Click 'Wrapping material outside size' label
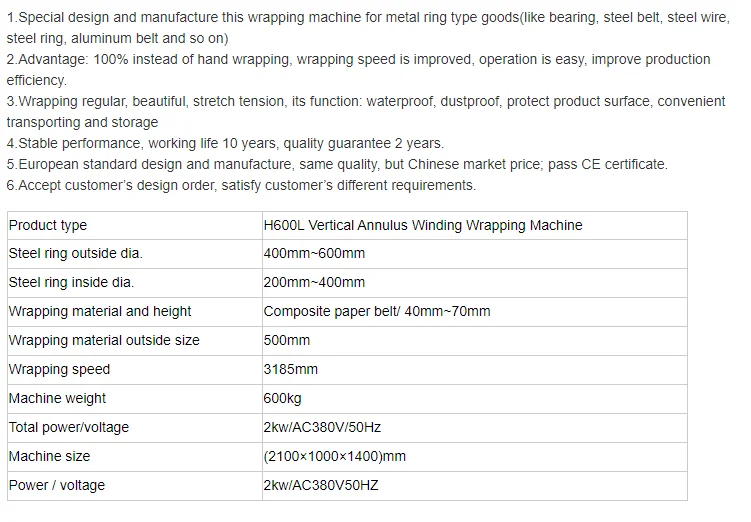Viewport: 751px width, 522px height. 104,340
